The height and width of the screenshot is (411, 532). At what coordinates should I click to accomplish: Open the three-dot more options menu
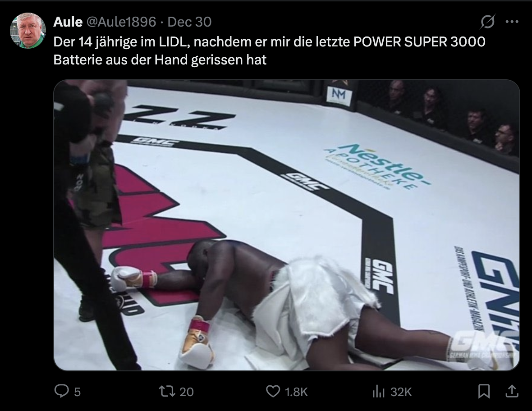512,22
